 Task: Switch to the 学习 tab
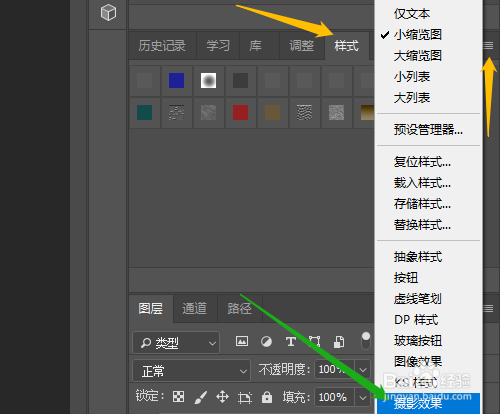(218, 46)
